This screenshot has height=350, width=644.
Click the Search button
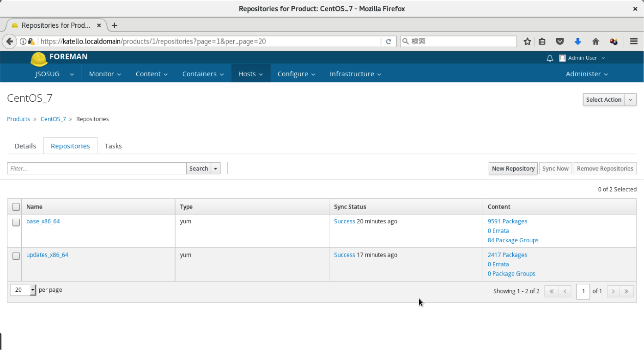click(x=199, y=168)
